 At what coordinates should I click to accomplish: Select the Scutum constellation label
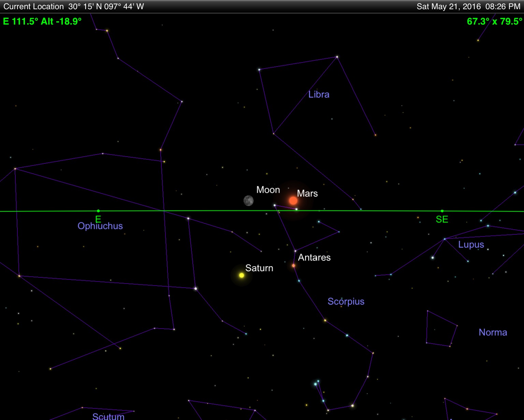click(x=108, y=416)
